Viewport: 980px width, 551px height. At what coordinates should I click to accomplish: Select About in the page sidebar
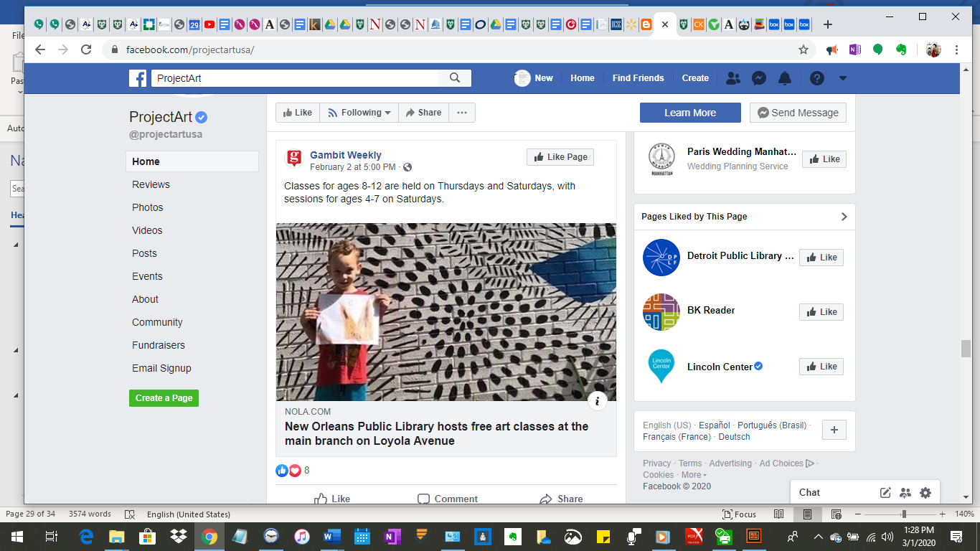click(x=145, y=299)
